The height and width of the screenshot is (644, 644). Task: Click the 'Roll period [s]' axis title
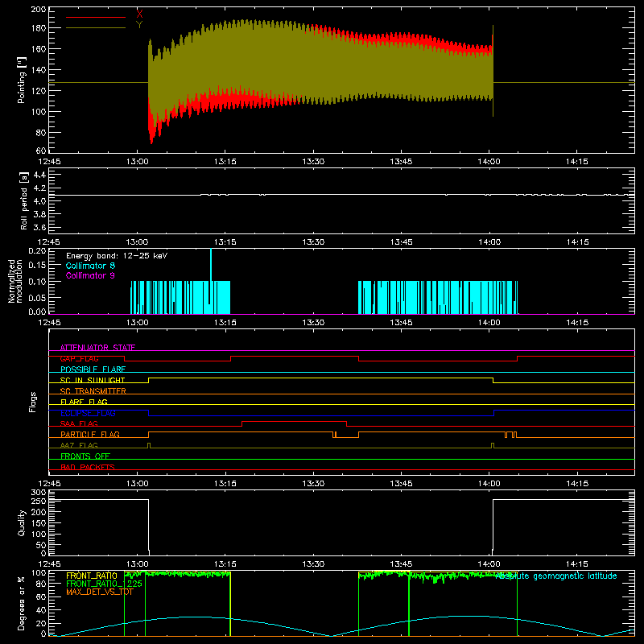24,200
